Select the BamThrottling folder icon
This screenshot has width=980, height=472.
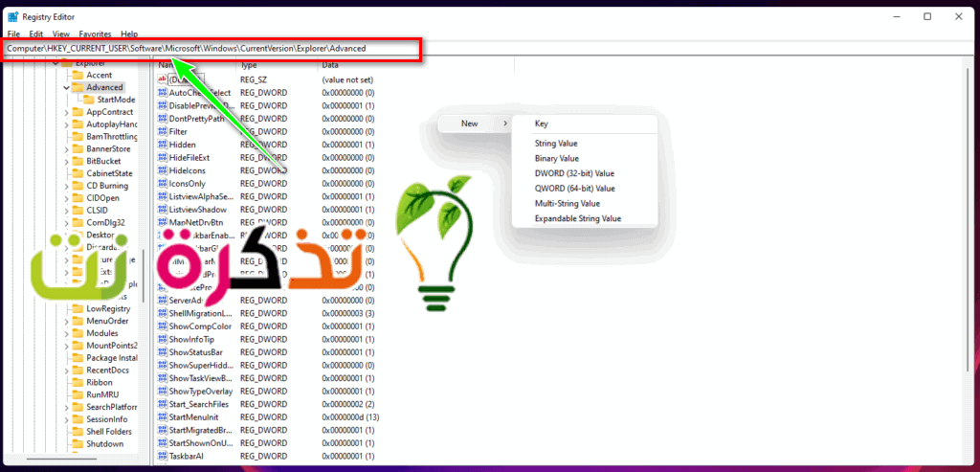coord(78,136)
